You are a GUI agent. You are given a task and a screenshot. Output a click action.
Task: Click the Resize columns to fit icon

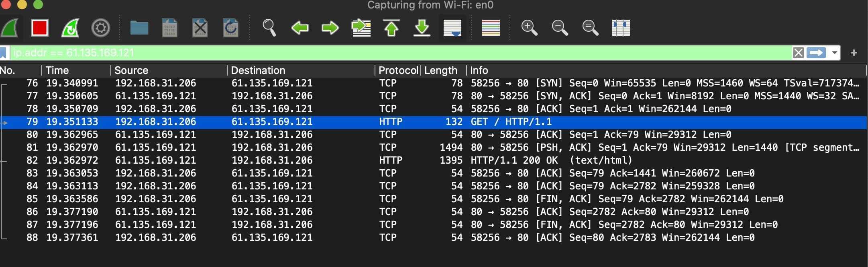pyautogui.click(x=621, y=28)
